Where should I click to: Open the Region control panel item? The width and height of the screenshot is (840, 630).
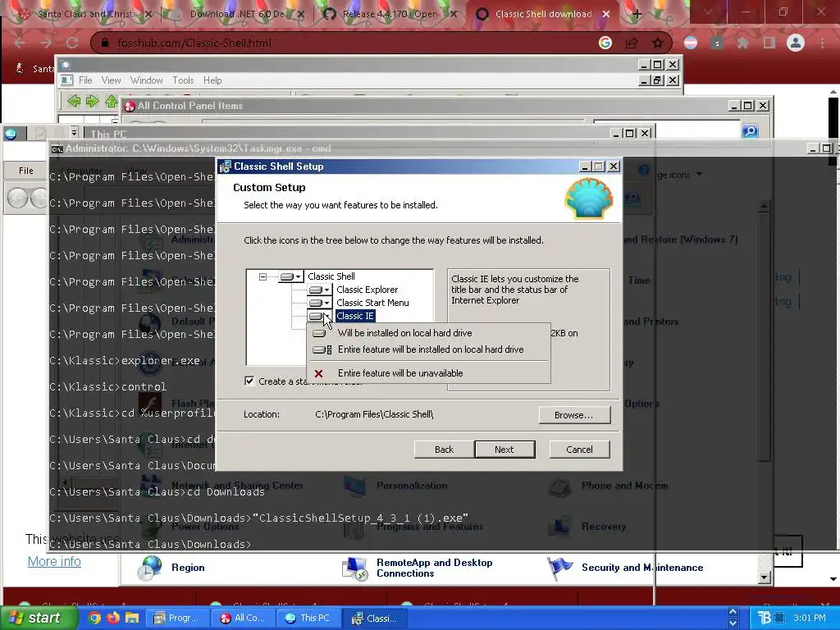(x=171, y=568)
